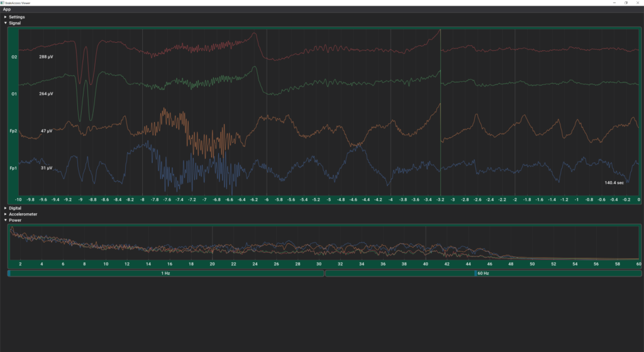Minimize the BrainAccess Viewer window
644x352 pixels.
coord(614,3)
